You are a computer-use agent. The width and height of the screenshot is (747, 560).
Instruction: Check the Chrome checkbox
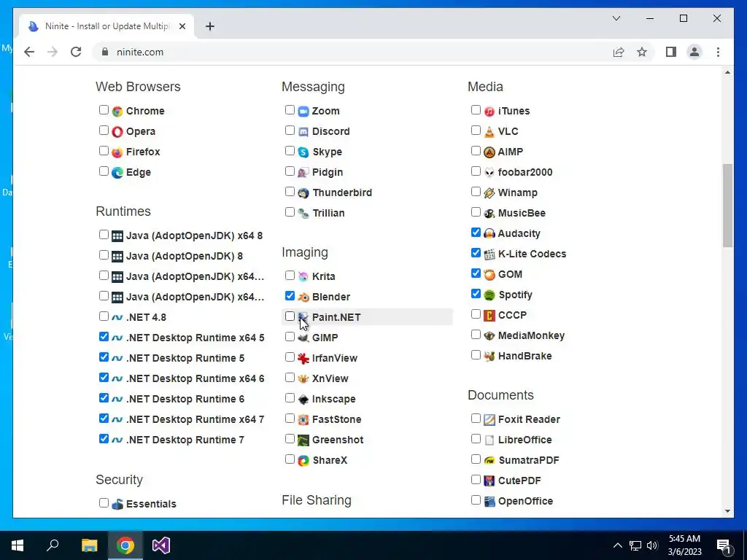tap(104, 110)
